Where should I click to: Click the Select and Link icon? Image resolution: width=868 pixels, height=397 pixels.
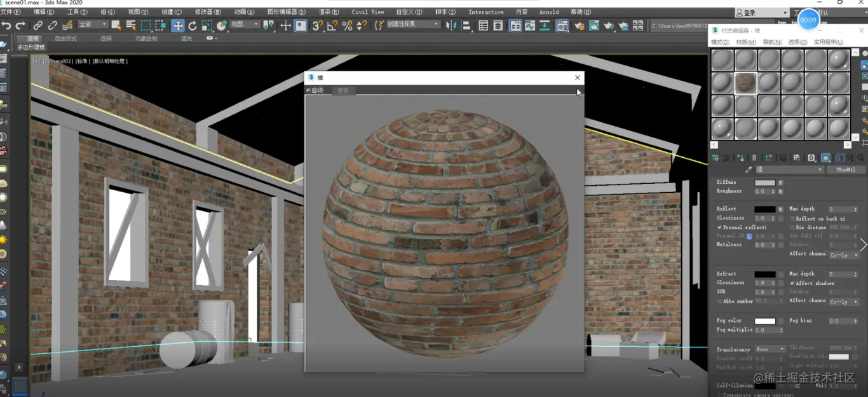point(38,25)
